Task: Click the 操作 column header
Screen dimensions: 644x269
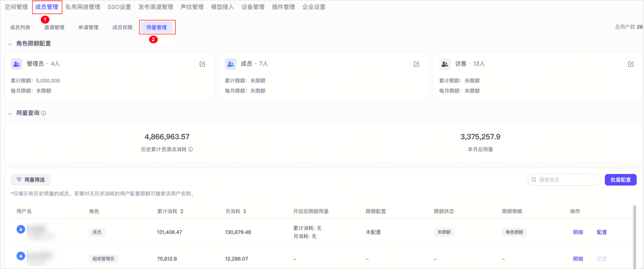Action: coord(575,211)
